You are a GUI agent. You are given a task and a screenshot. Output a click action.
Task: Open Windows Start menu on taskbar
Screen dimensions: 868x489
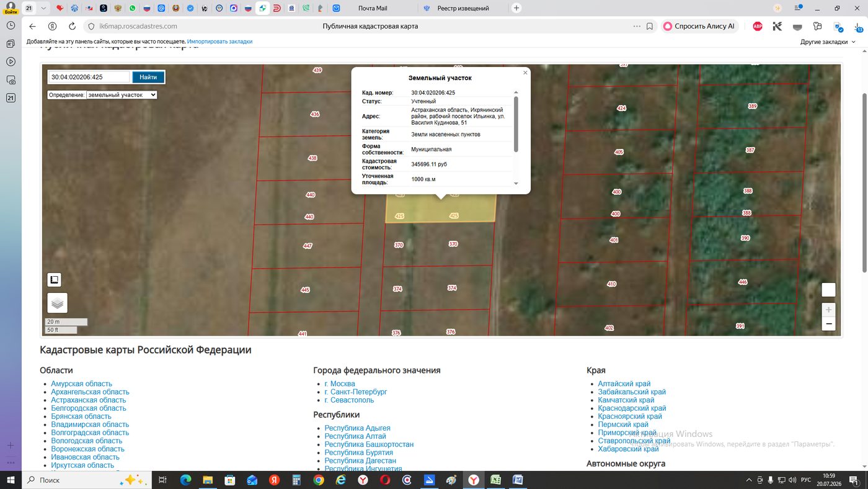pos(11,480)
